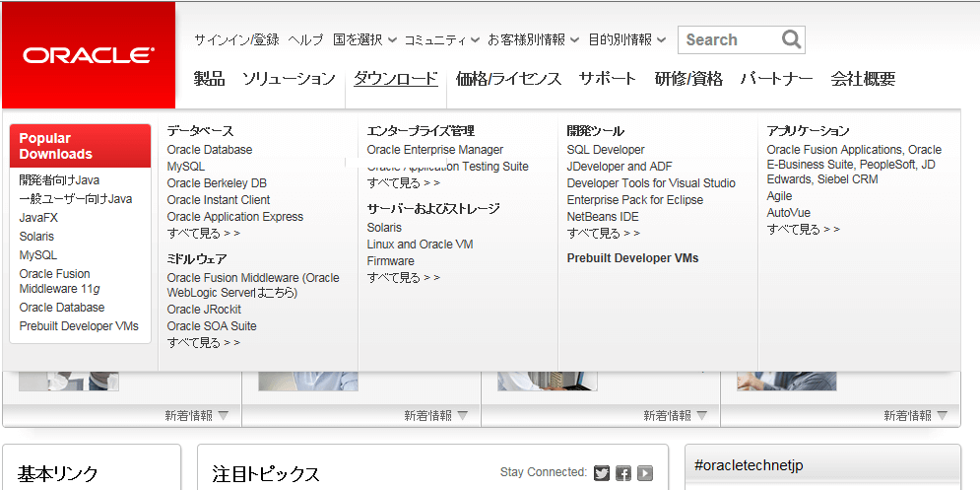Open the 製品 menu
This screenshot has width=980, height=490.
[x=209, y=79]
